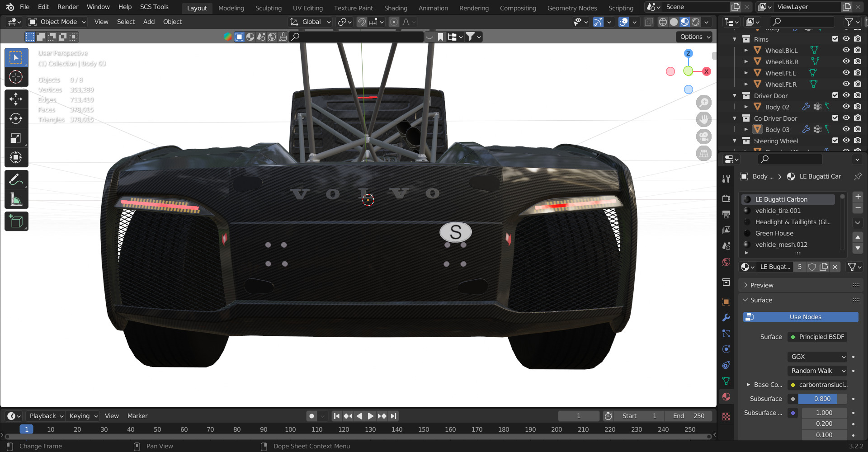Image resolution: width=868 pixels, height=452 pixels.
Task: Select the Select Box tool
Action: (16, 57)
